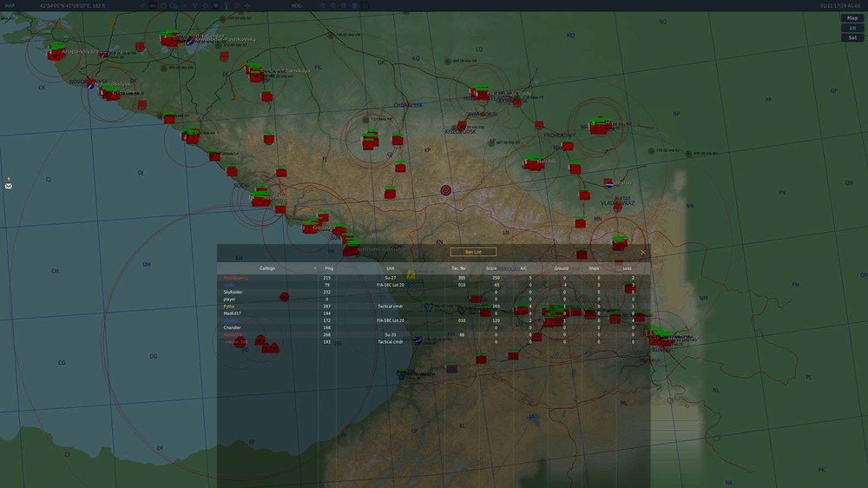Viewport: 868px width, 488px height.
Task: Sort player list by Score column
Action: coord(491,268)
